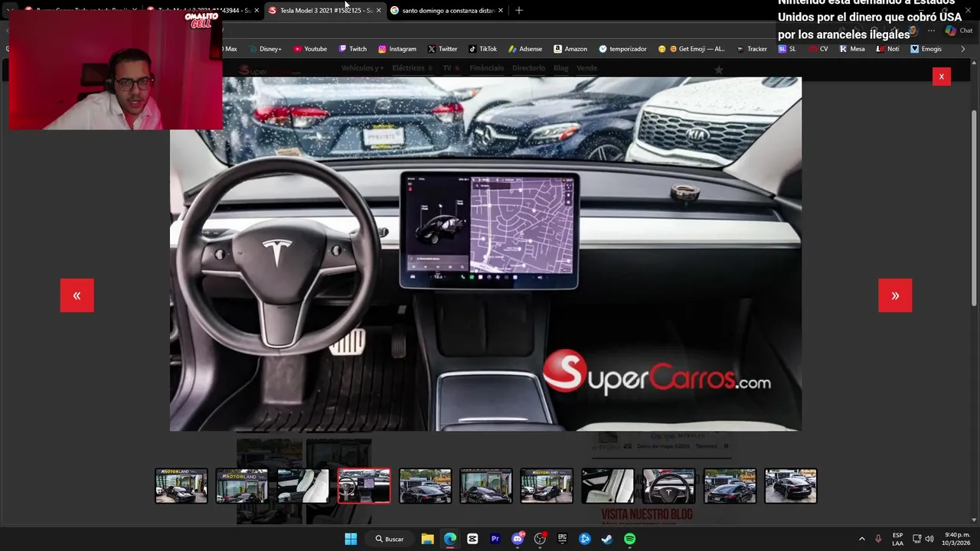The width and height of the screenshot is (980, 551).
Task: Click the microphone tray icon
Action: coord(878,539)
